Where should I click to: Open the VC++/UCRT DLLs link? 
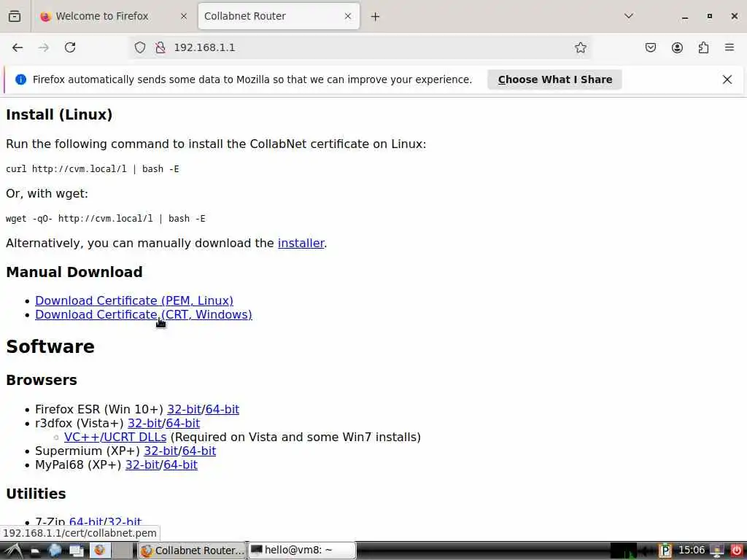[x=115, y=437]
